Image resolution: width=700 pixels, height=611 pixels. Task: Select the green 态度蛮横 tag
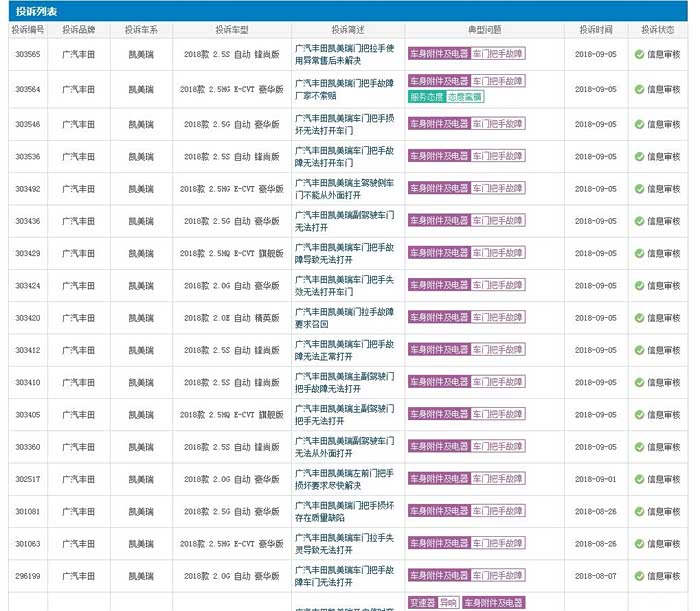(464, 97)
